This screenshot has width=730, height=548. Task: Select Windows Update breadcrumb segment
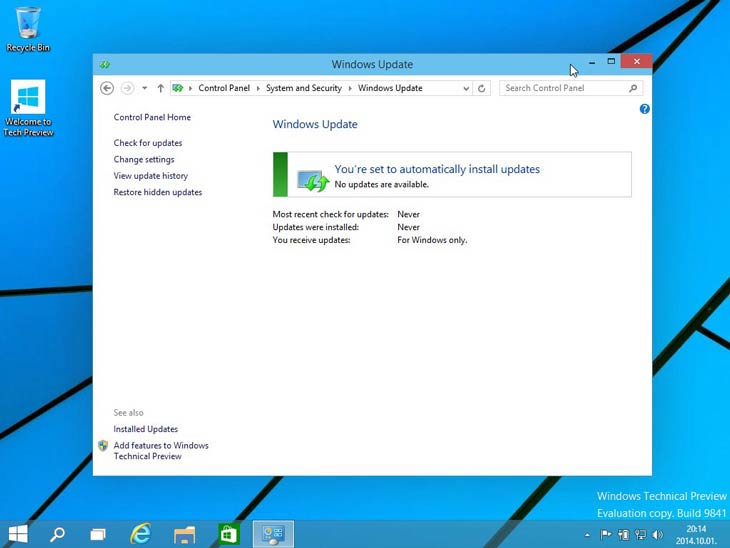click(390, 88)
